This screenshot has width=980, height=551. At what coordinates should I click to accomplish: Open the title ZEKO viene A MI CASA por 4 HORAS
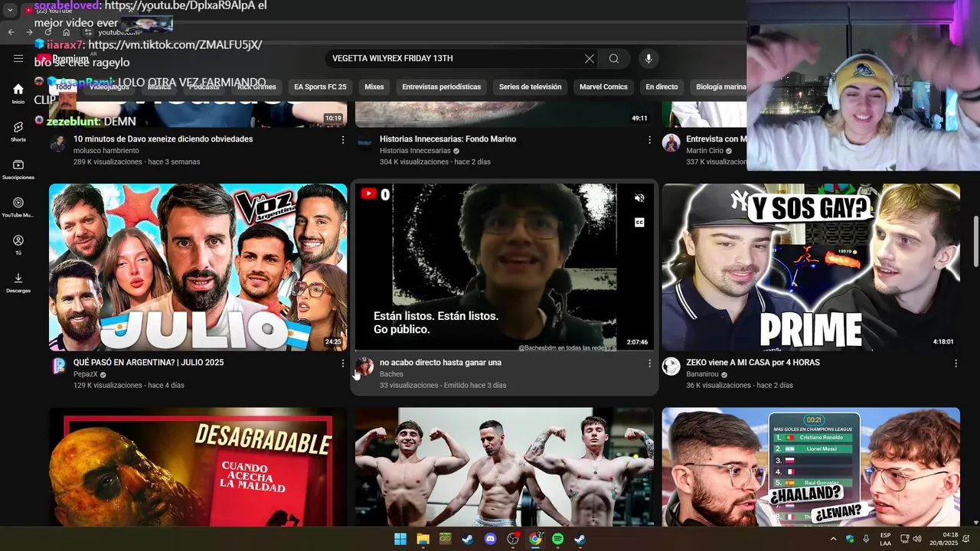tap(753, 363)
